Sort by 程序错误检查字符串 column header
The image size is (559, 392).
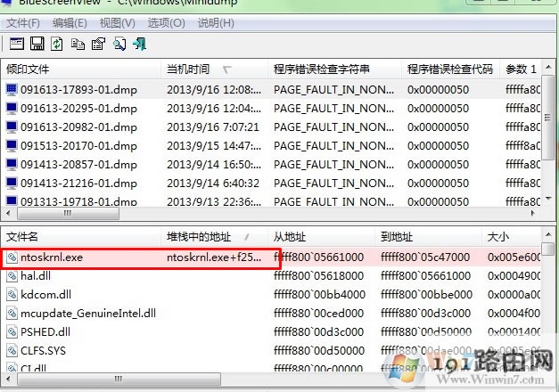pos(334,69)
